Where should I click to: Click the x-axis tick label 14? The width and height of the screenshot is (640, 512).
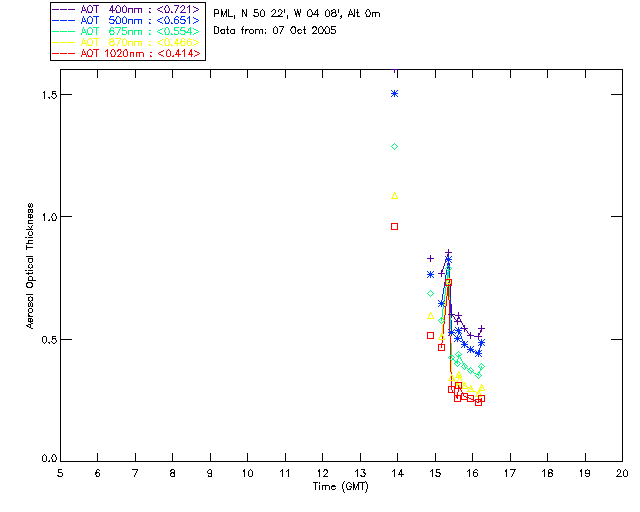coord(398,473)
